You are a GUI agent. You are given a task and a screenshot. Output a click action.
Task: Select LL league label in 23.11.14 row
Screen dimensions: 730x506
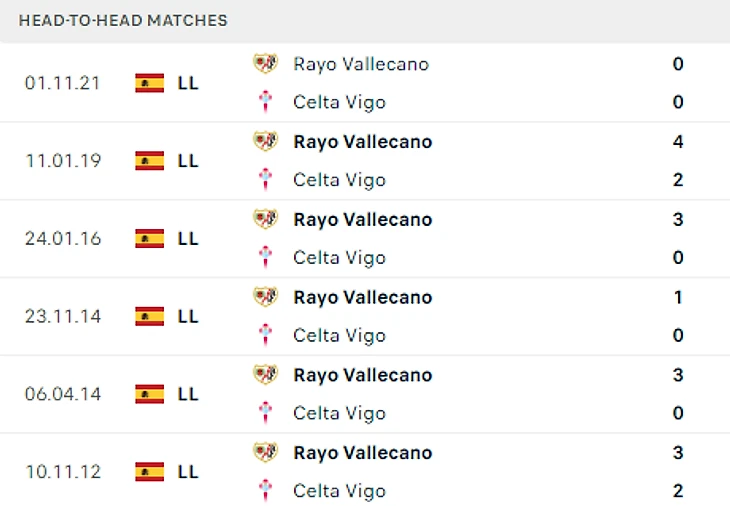(188, 316)
